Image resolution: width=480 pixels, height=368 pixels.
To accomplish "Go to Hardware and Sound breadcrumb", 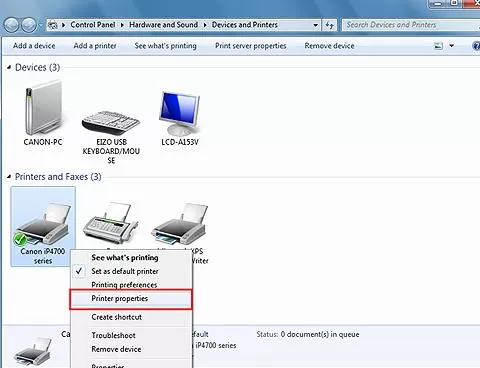I will click(163, 25).
